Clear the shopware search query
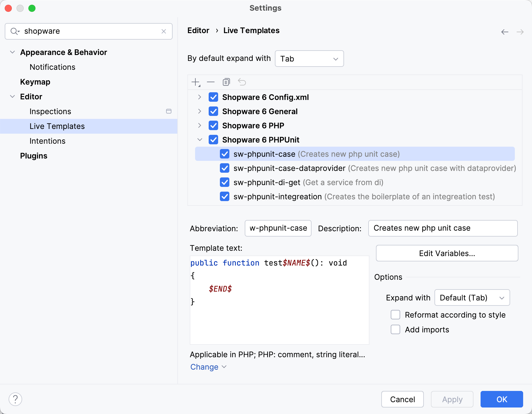The image size is (532, 414). 164,31
